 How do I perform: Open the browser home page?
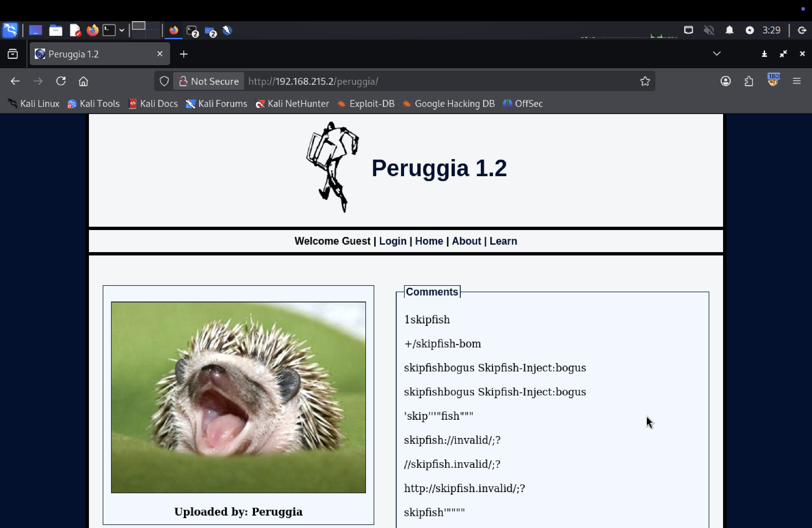[83, 81]
